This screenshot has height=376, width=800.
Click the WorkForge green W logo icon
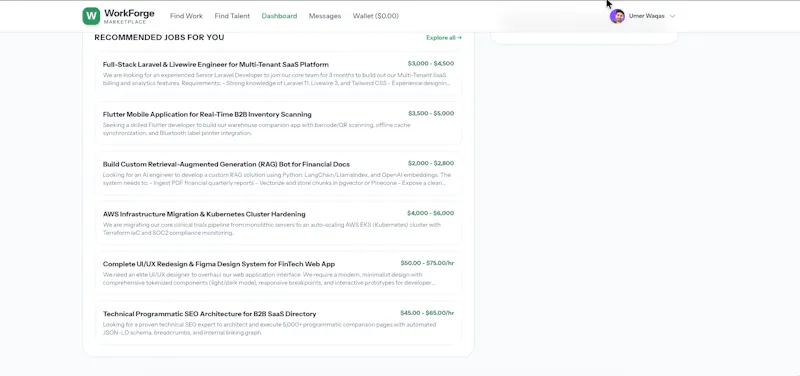[x=91, y=16]
